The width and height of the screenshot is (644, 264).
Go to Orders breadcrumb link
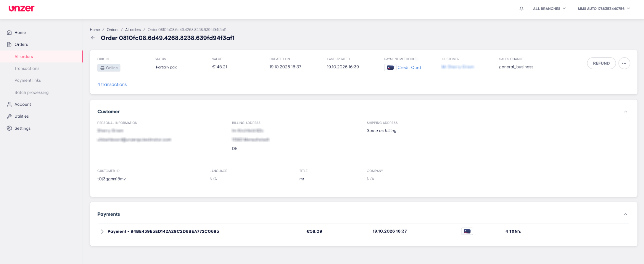click(112, 30)
